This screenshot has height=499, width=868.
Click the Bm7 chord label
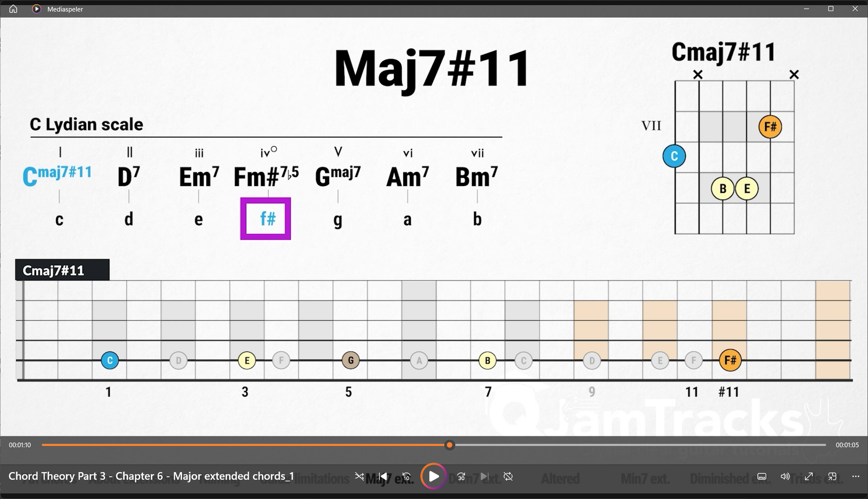(477, 176)
